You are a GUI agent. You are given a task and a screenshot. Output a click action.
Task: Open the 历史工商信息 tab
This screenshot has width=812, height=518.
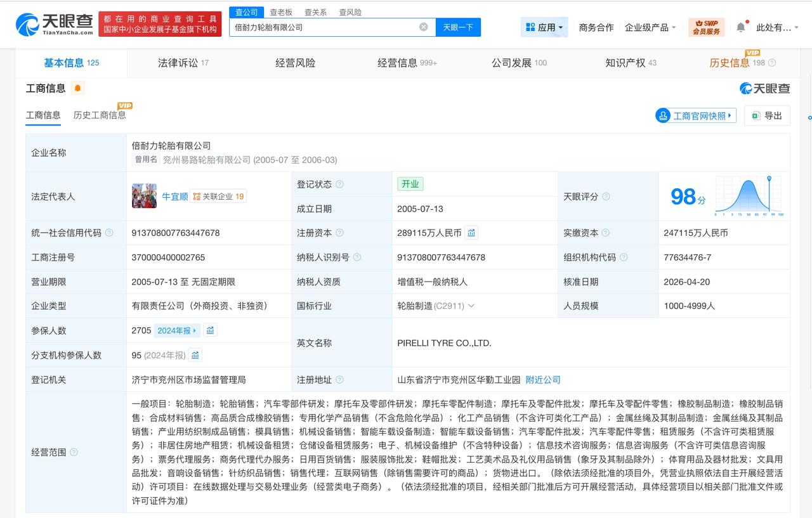(x=101, y=115)
